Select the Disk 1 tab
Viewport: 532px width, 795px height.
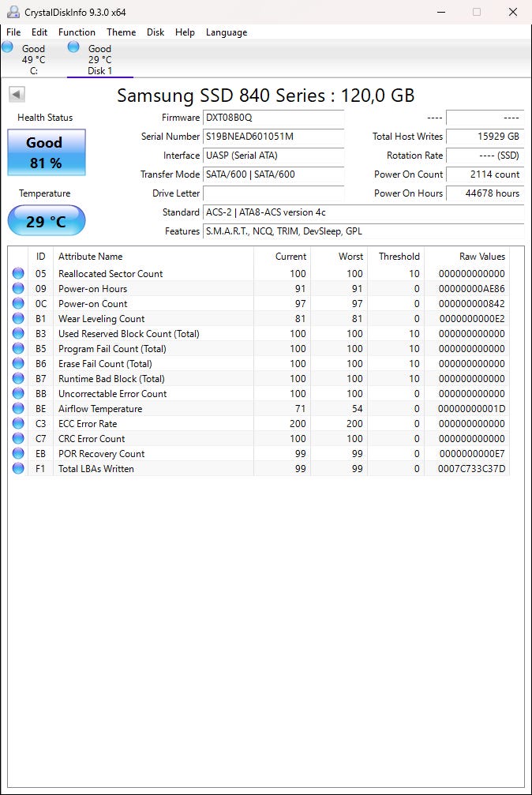100,59
